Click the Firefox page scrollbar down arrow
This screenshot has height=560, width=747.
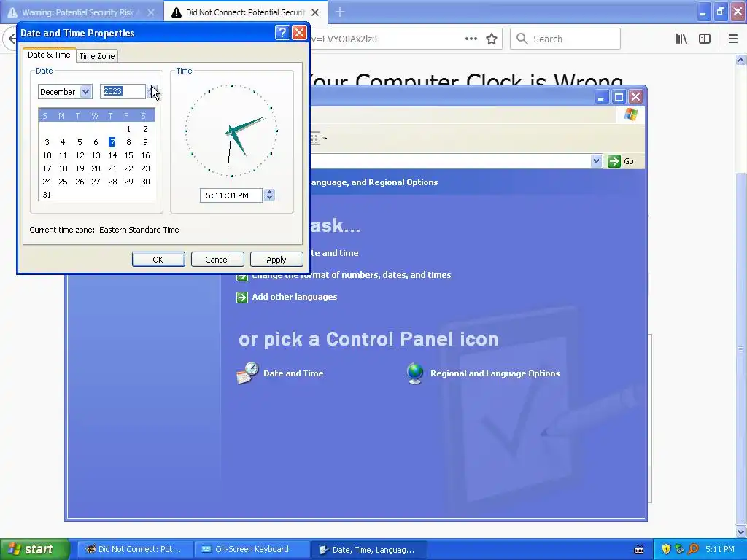(x=740, y=532)
